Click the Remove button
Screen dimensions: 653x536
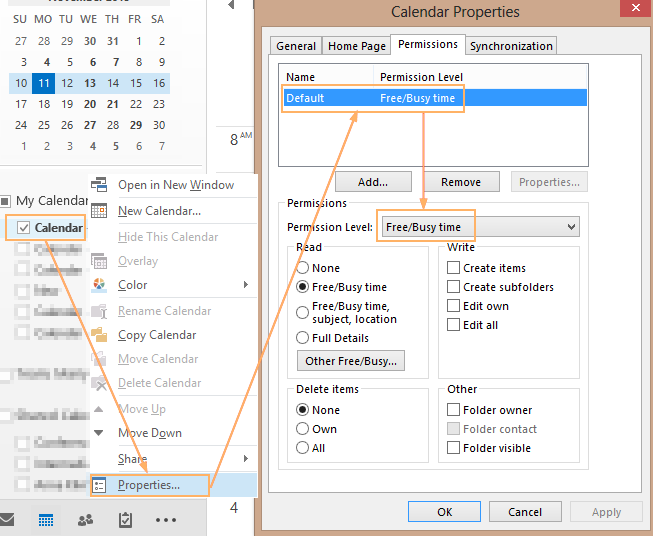tap(461, 182)
